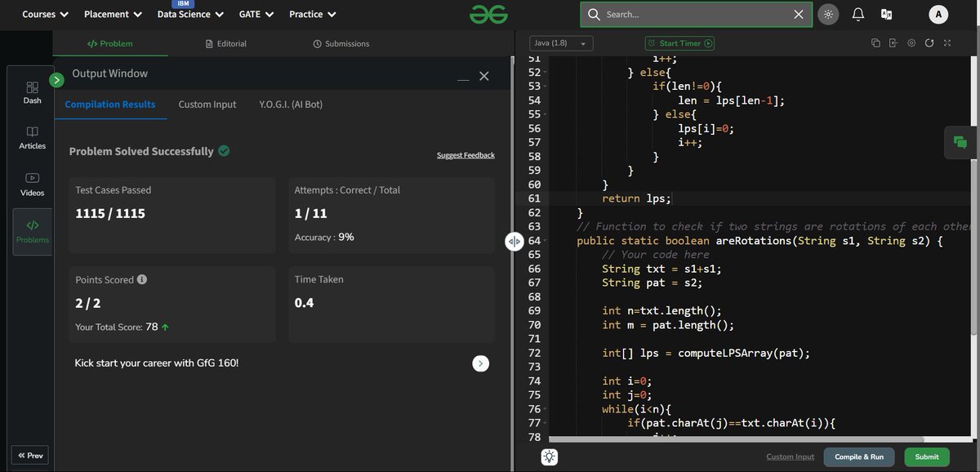Open the user profile avatar A

(938, 14)
